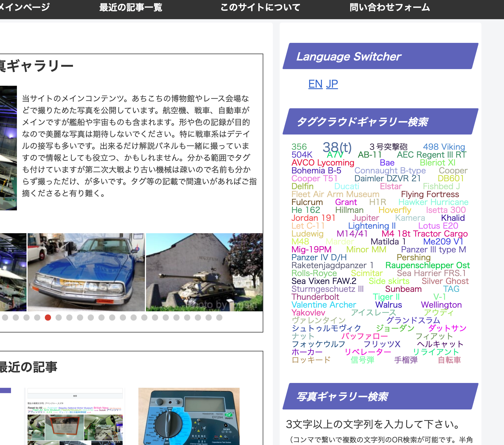Open the tag search article thumbnail

(x=75, y=416)
